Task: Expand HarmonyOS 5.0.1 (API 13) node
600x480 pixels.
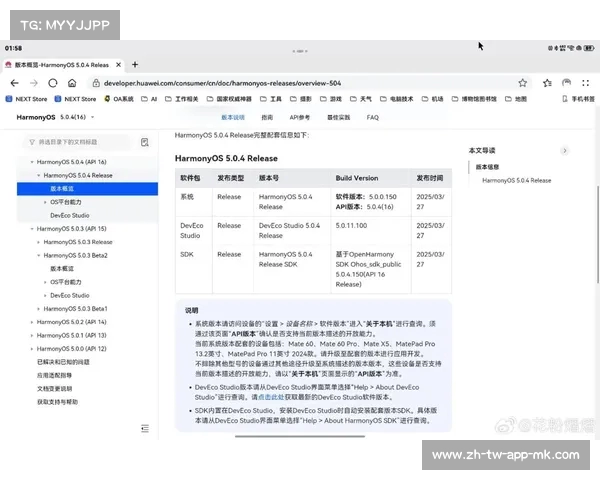Action: 32,336
